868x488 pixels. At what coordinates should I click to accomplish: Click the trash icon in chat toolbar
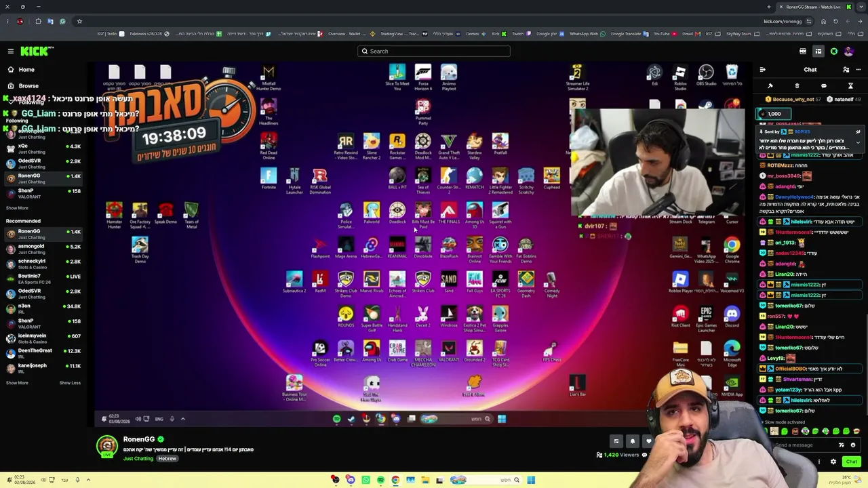pyautogui.click(x=797, y=86)
